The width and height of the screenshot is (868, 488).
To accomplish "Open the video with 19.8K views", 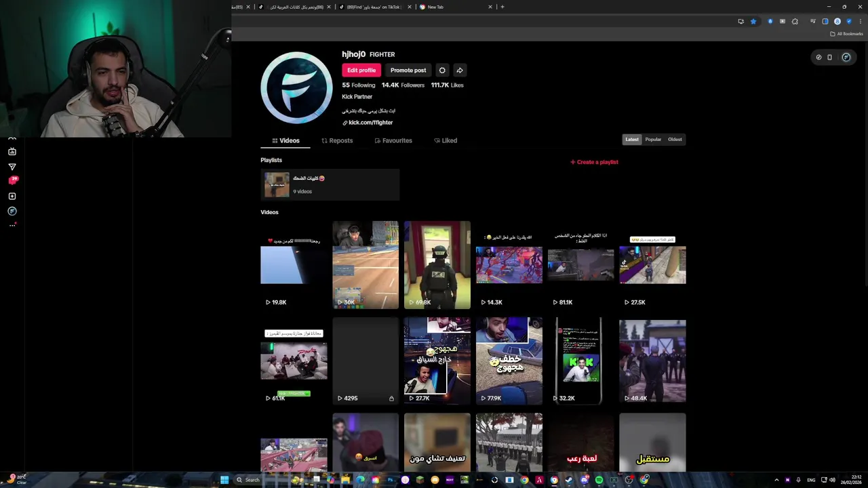I will [294, 265].
